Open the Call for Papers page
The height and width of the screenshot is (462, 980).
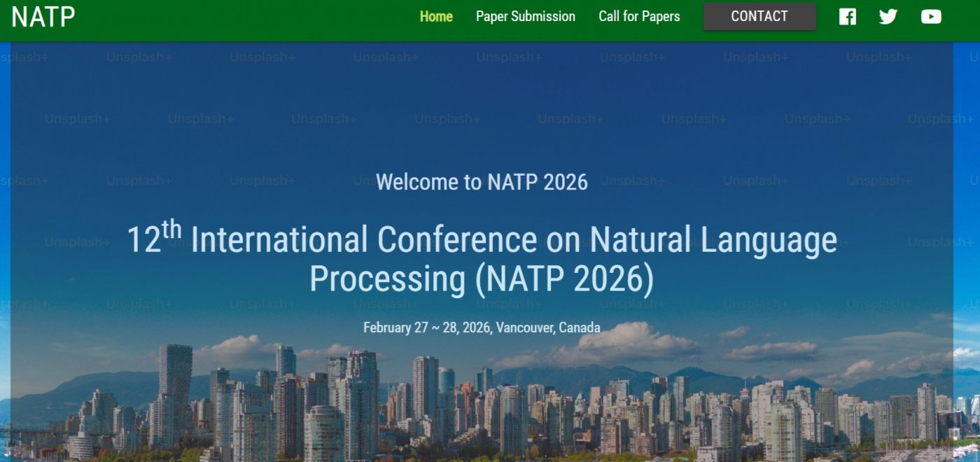638,16
